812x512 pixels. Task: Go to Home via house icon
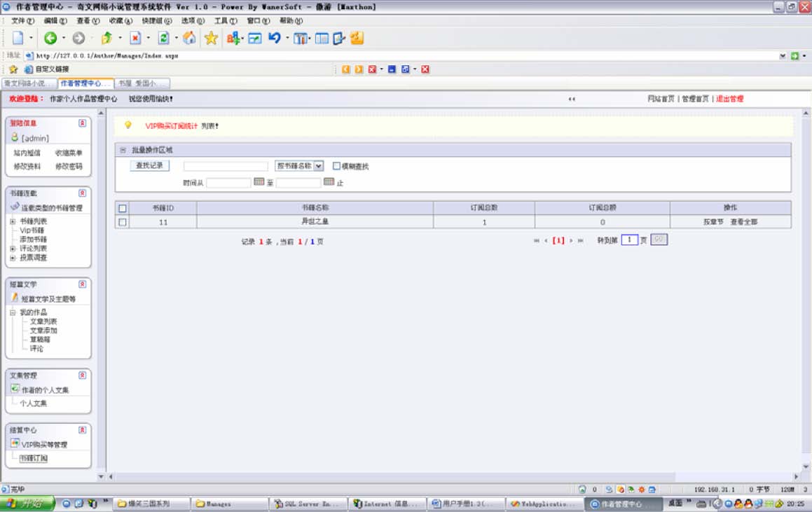pos(190,38)
